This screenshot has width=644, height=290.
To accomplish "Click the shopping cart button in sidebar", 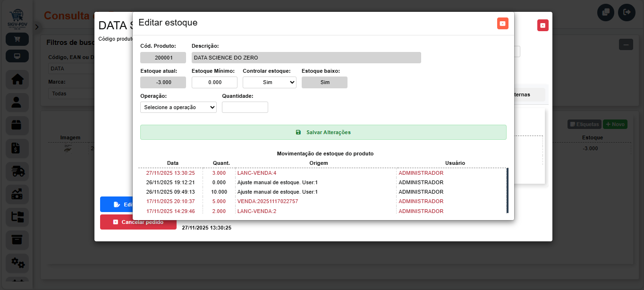I will 17,39.
